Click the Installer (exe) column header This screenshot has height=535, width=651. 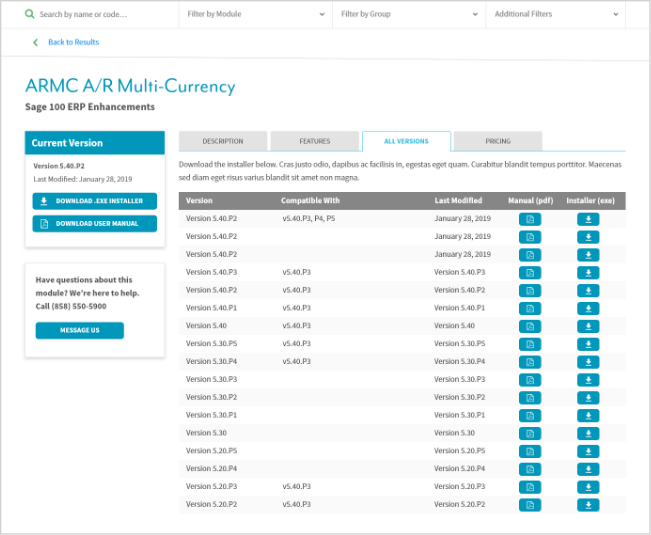pyautogui.click(x=590, y=200)
